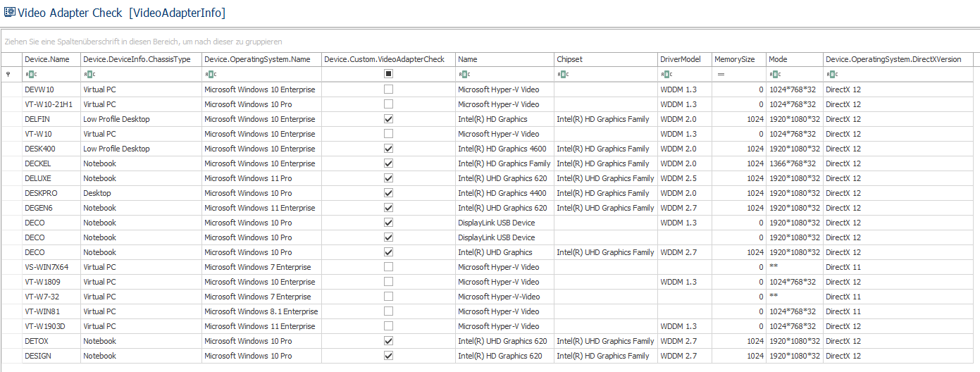Screen dimensions: 980x372
Task: Uncheck VideoAdapterCheck box for DECKEL
Action: [x=388, y=163]
